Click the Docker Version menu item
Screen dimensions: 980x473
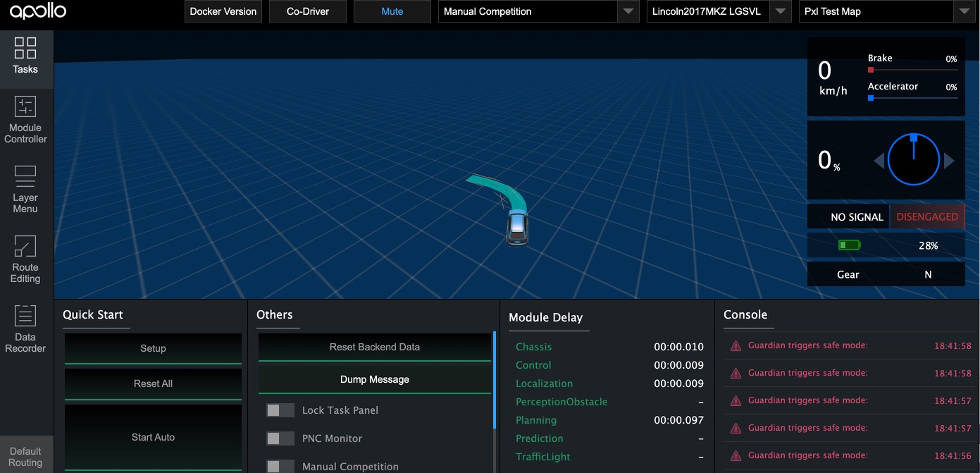click(x=223, y=11)
